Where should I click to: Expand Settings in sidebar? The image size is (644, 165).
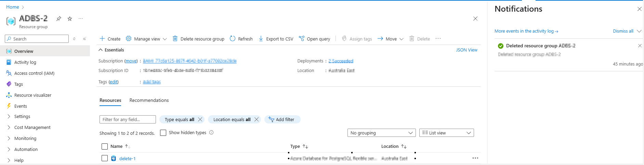tap(9, 117)
